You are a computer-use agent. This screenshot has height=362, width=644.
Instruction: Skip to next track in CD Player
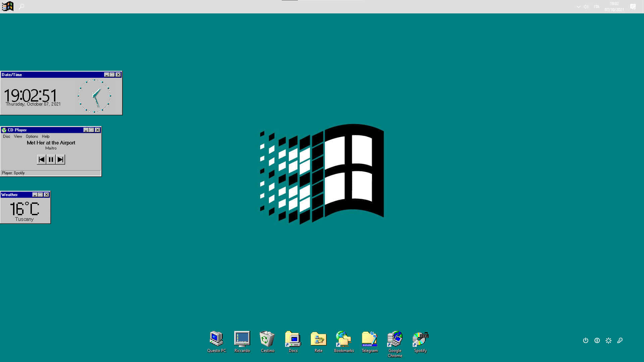pyautogui.click(x=60, y=160)
